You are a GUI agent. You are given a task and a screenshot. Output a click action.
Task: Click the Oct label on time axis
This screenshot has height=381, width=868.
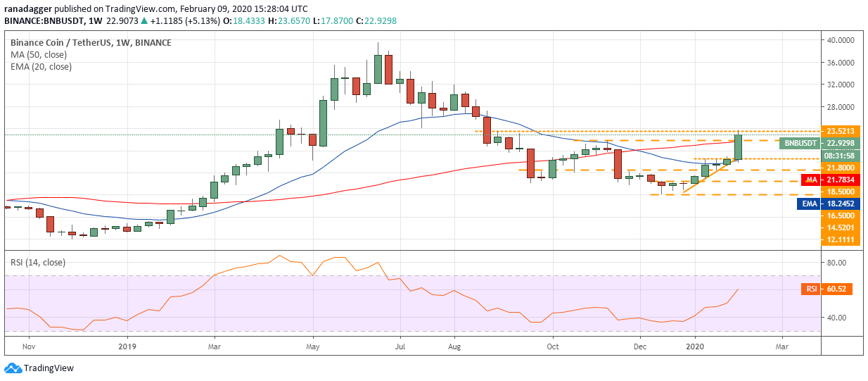pos(552,346)
